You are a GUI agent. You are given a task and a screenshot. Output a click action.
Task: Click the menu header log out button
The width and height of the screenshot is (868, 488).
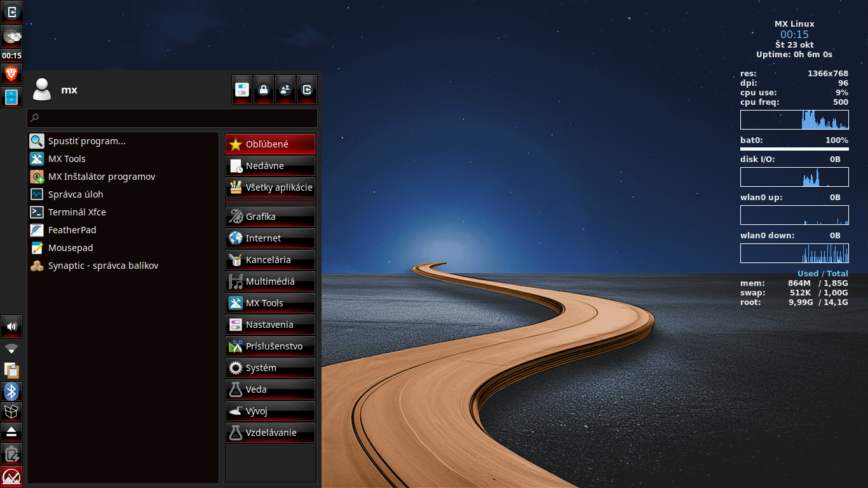click(x=307, y=90)
